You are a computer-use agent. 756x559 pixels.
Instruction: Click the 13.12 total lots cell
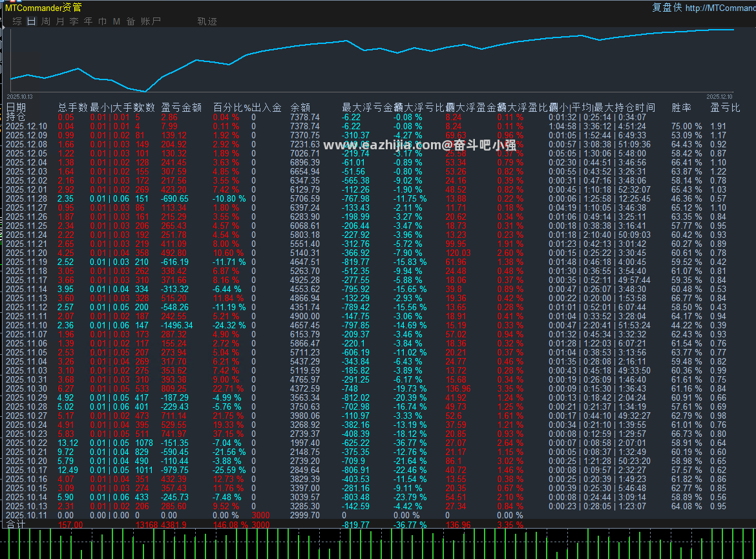tap(68, 443)
